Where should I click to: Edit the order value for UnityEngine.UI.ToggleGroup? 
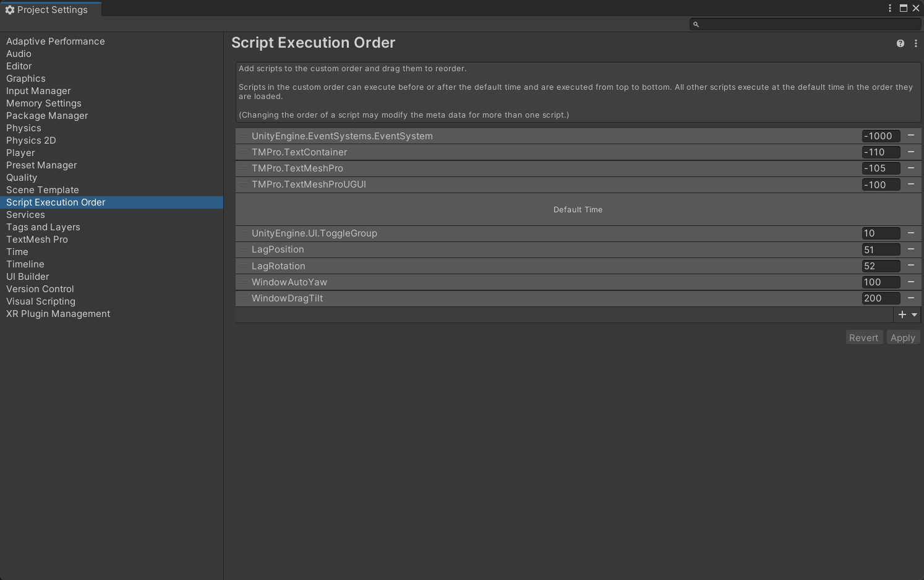[881, 233]
